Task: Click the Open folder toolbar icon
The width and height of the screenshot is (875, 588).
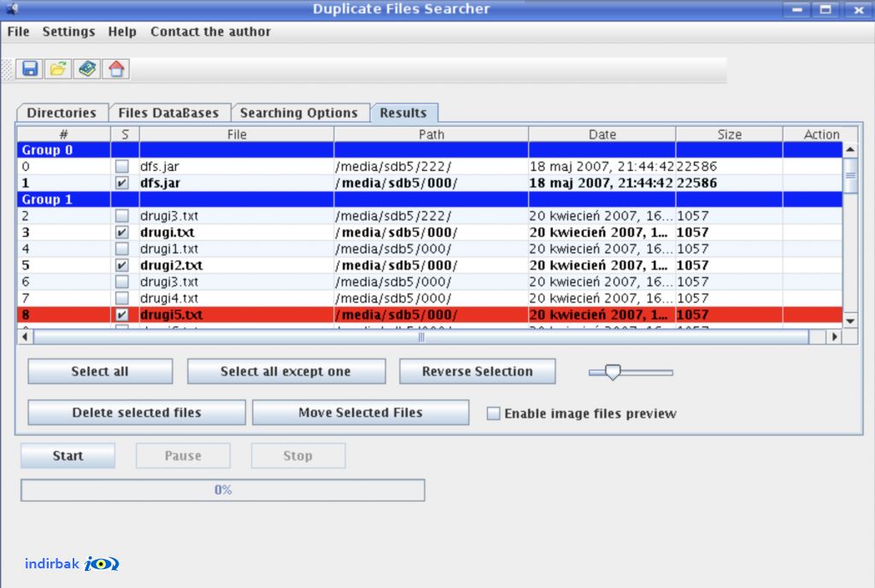Action: [58, 68]
